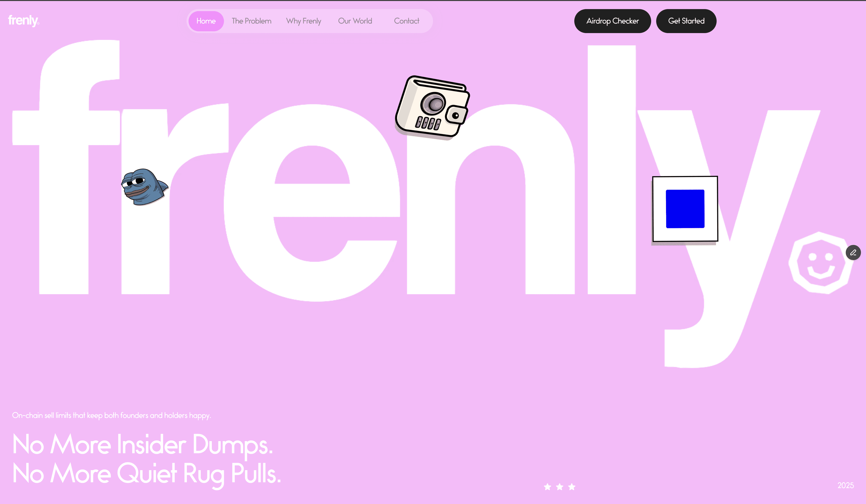Click the blue shark Pepe sticker
The height and width of the screenshot is (504, 866).
pyautogui.click(x=145, y=187)
